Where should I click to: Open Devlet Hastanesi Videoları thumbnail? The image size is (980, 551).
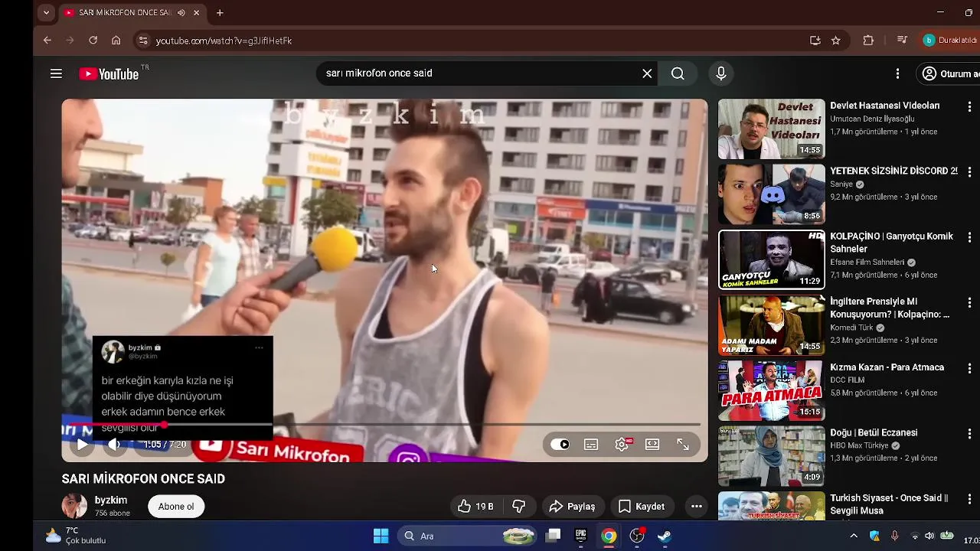[x=772, y=129]
